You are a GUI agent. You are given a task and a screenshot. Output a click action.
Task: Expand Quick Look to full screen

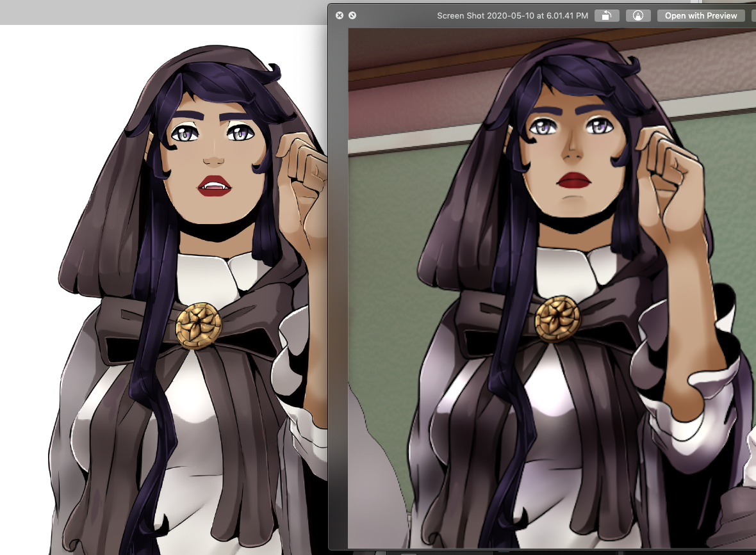tap(352, 15)
